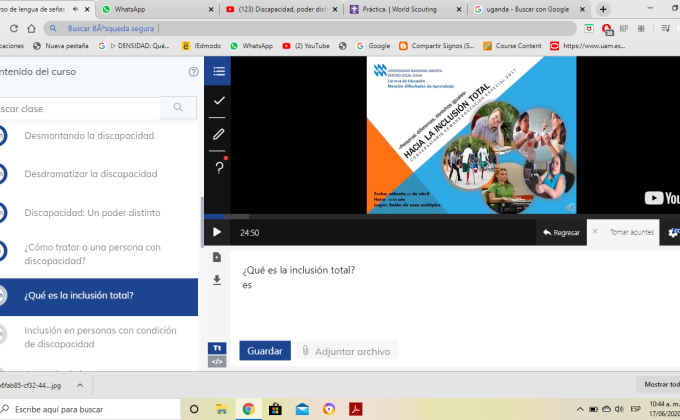Click the media control playlist icon in toolbar

[x=665, y=29]
